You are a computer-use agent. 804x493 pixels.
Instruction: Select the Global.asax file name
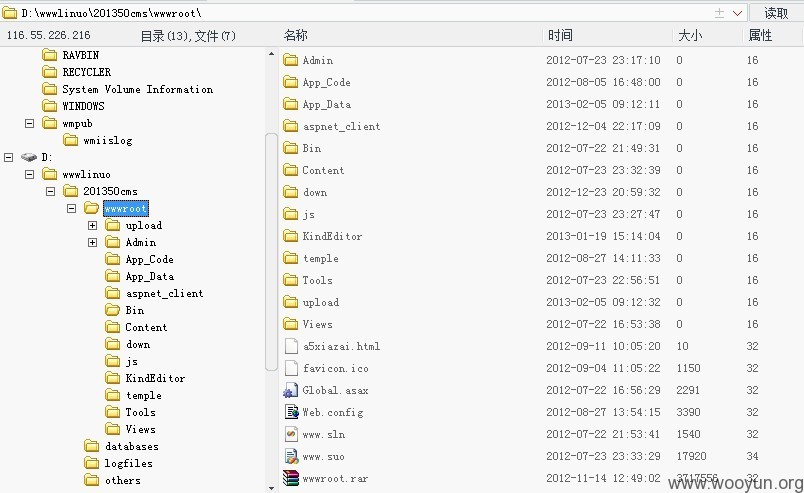pyautogui.click(x=335, y=390)
